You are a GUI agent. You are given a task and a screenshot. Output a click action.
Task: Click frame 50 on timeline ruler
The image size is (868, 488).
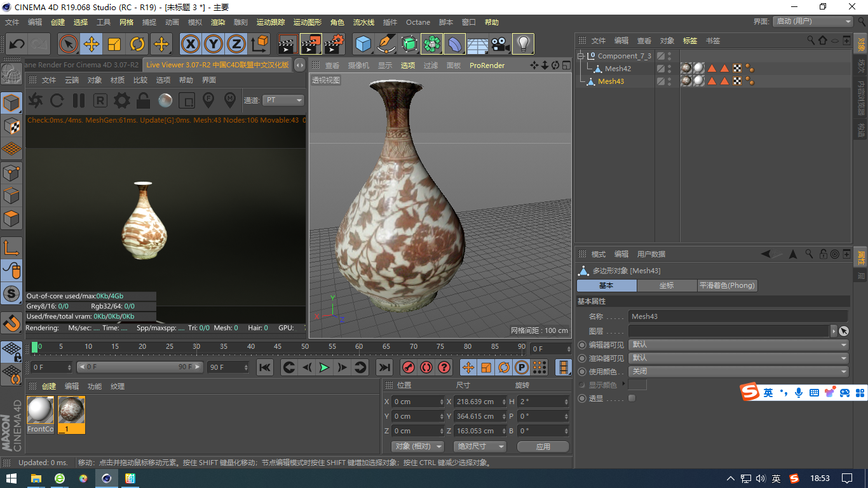(305, 347)
